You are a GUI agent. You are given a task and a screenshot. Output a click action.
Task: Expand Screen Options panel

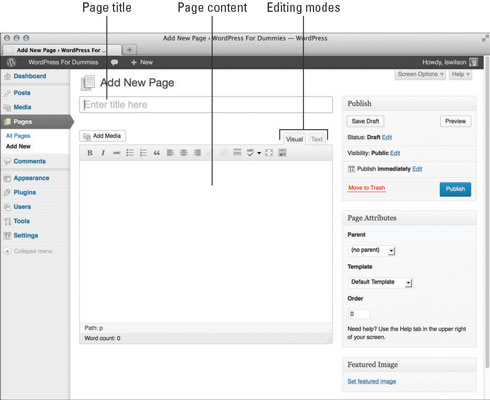pos(421,74)
